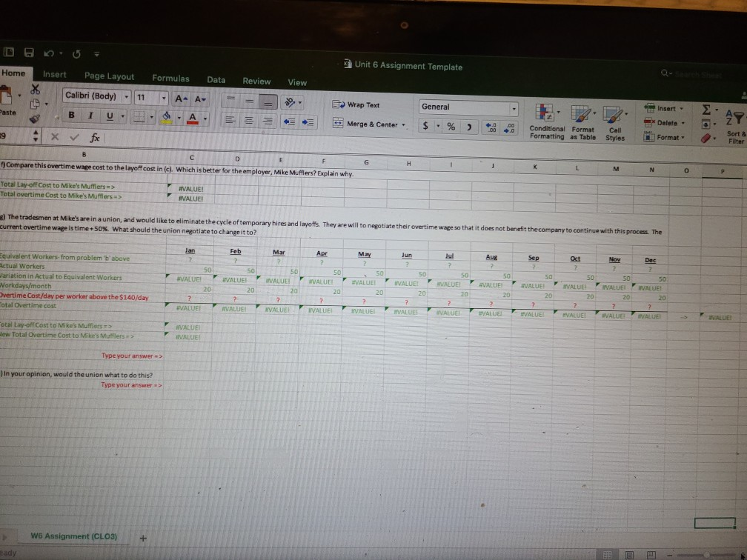Screen dimensions: 747x560
Task: Open the Review ribbon tab
Action: pyautogui.click(x=257, y=81)
